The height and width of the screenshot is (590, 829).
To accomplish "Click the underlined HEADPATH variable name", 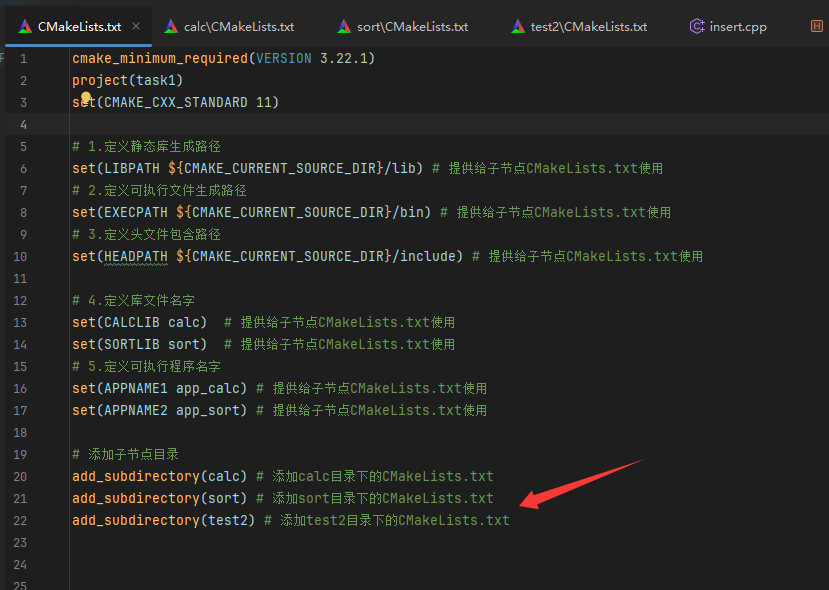I will (x=136, y=256).
